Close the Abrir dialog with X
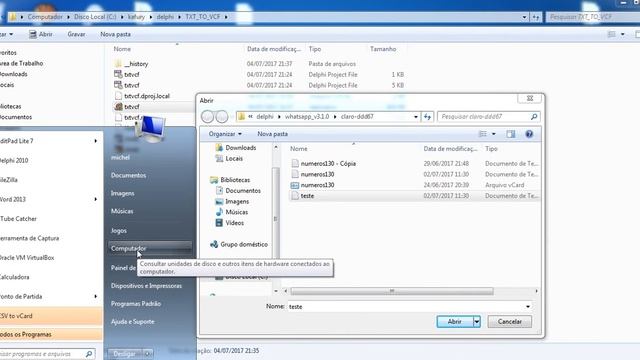The image size is (640, 360). [x=530, y=98]
